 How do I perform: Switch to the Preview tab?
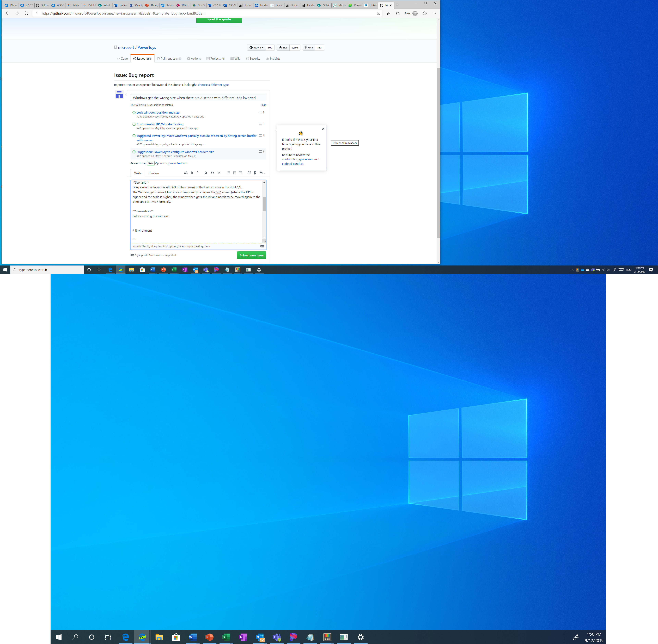click(x=154, y=173)
